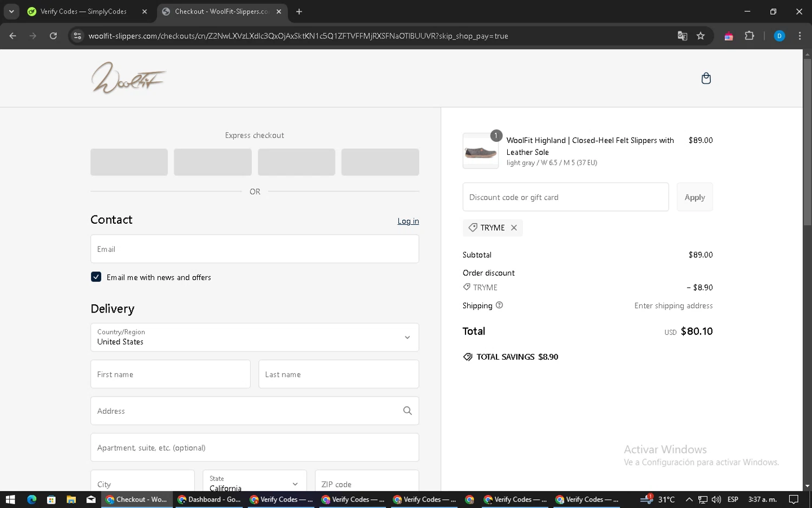
Task: Close the Checkout WoolFit tab
Action: click(278, 11)
